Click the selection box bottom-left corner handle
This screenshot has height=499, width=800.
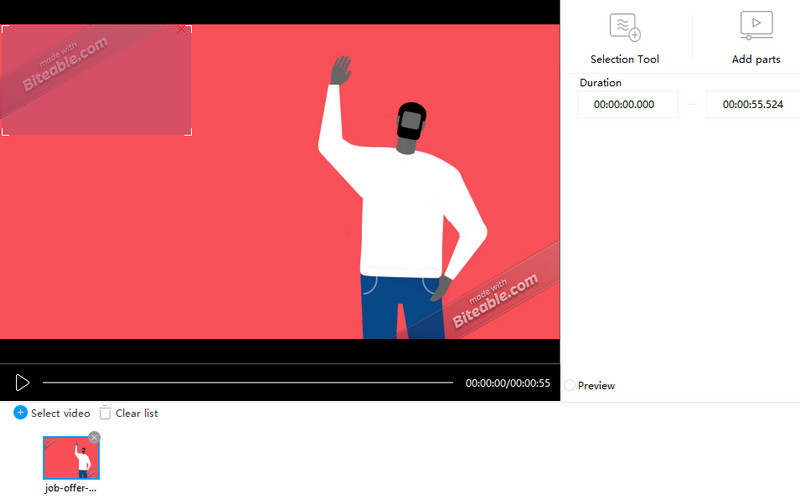(3, 133)
